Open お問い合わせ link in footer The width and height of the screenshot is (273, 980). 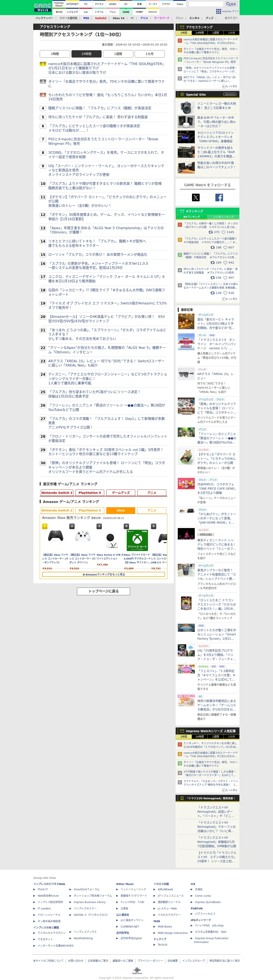75,961
